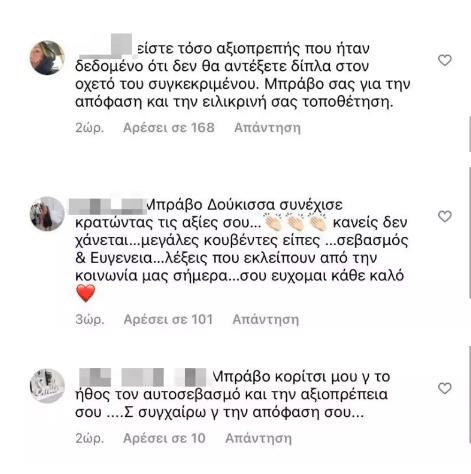
Task: Select 'Απάντηση' under the comment with 10 likes
Action: (x=258, y=438)
